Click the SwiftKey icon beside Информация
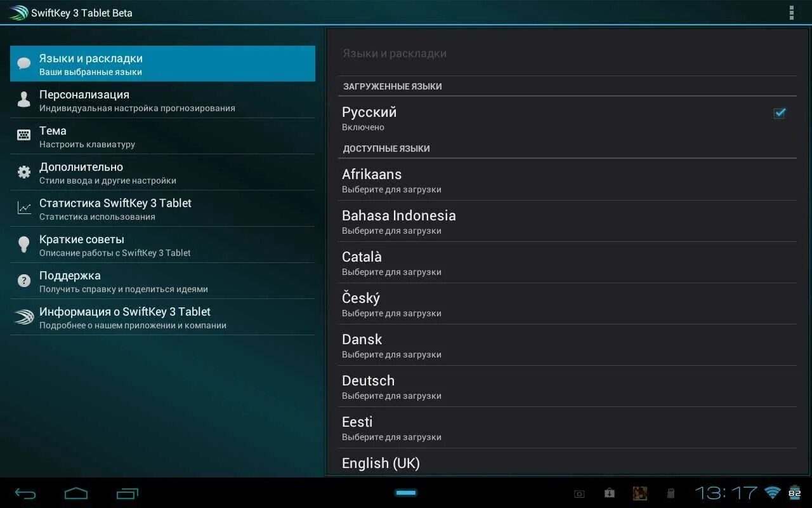The image size is (812, 508). pos(24,317)
